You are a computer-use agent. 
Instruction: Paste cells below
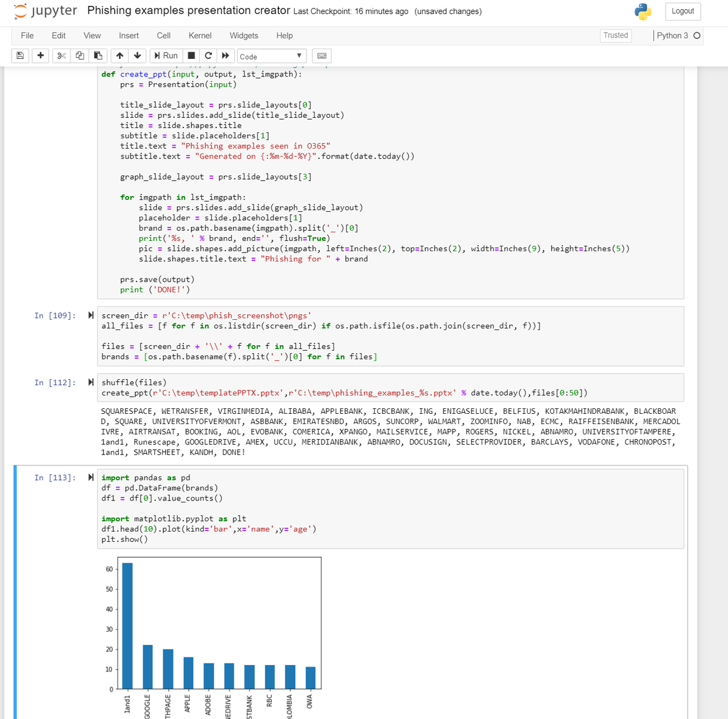click(x=98, y=56)
